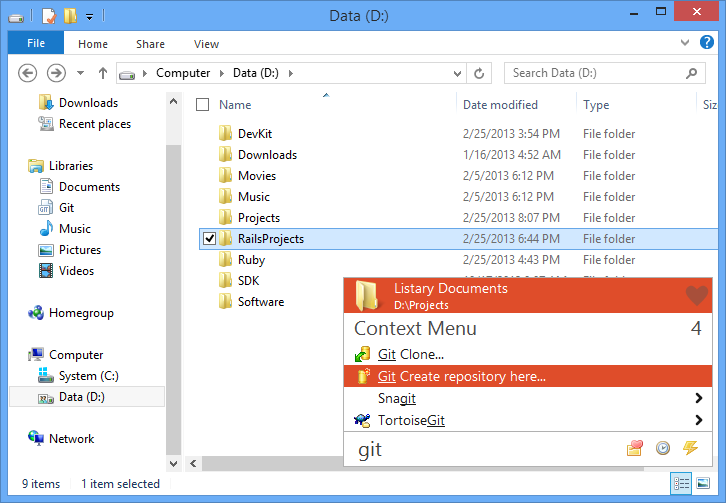Select the Projects folder row
726x503 pixels.
[x=458, y=218]
